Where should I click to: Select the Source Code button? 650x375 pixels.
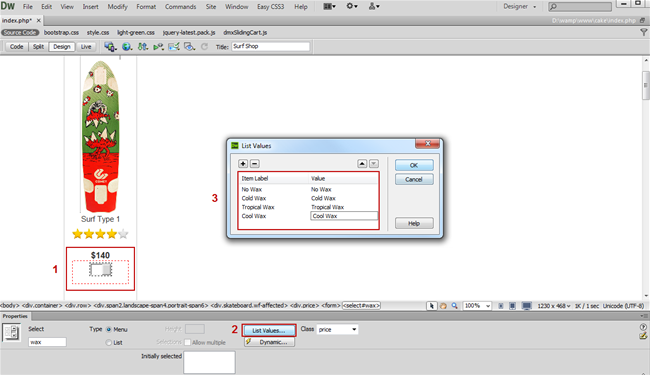click(x=19, y=32)
